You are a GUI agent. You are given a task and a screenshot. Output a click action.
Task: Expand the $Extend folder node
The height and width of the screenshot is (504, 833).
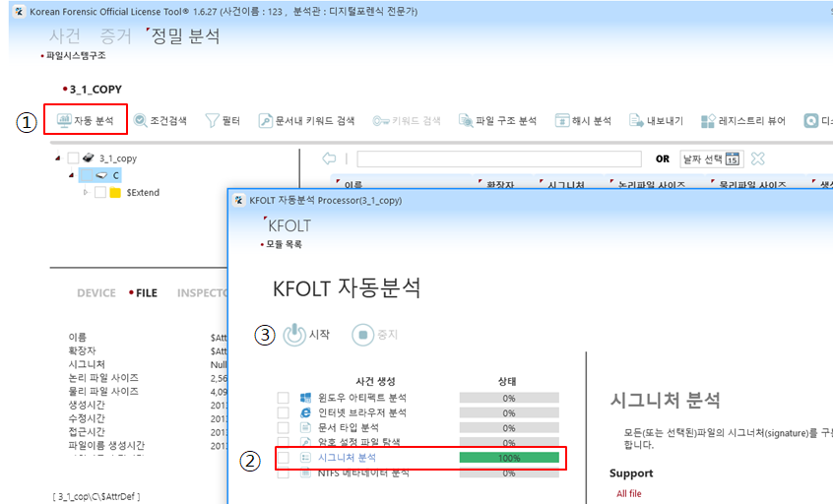coord(86,192)
